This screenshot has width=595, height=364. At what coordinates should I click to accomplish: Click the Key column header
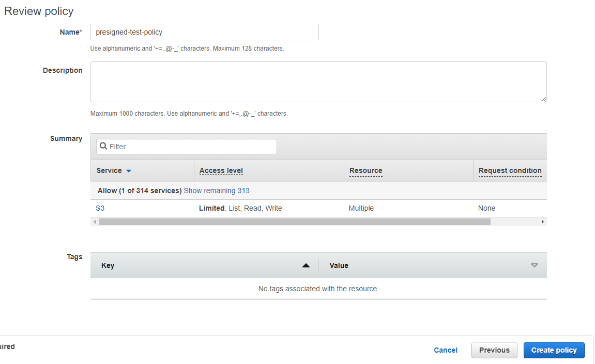pyautogui.click(x=108, y=265)
